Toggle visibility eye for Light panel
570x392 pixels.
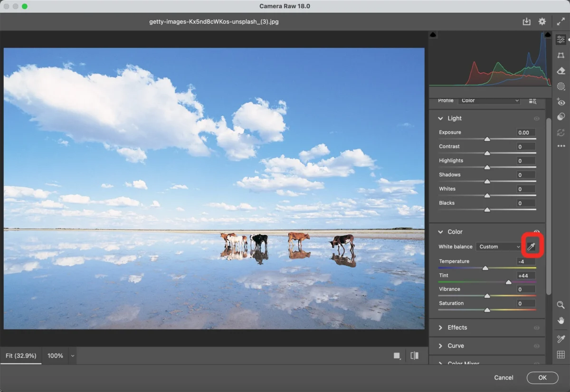pyautogui.click(x=537, y=119)
